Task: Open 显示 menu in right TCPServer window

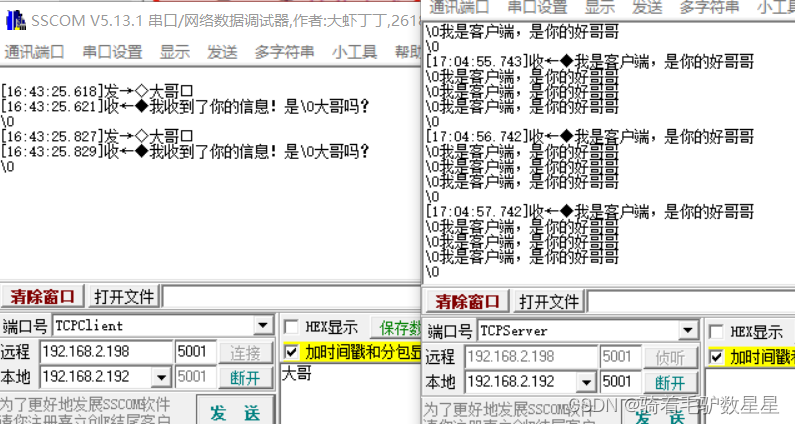Action: [x=600, y=7]
